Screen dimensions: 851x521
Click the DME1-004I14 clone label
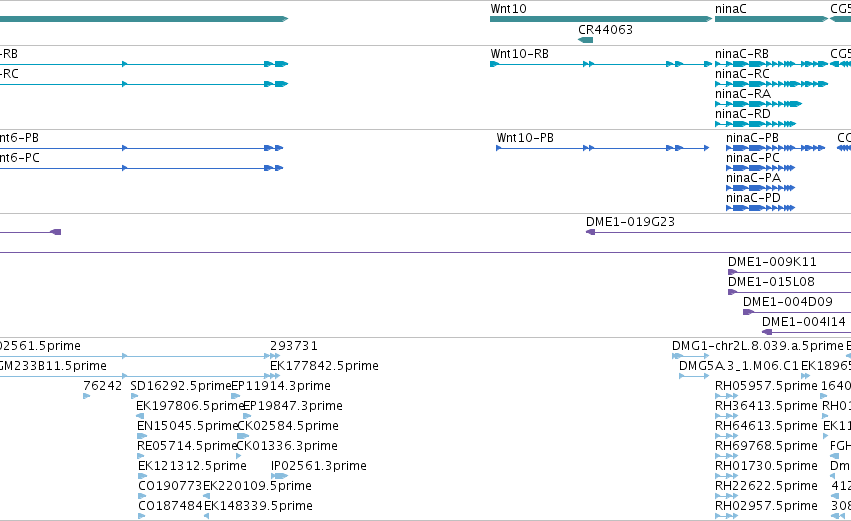(803, 322)
